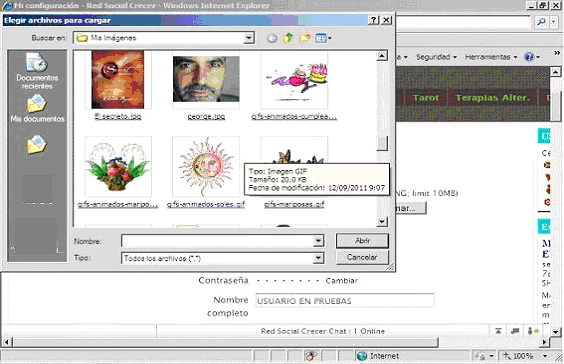Click the Back navigation arrow in file dialog
Screen dimensions: 564x364
click(x=272, y=38)
